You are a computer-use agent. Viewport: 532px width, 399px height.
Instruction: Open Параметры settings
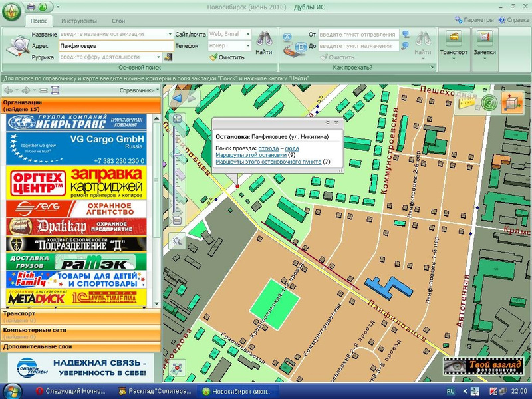(474, 20)
